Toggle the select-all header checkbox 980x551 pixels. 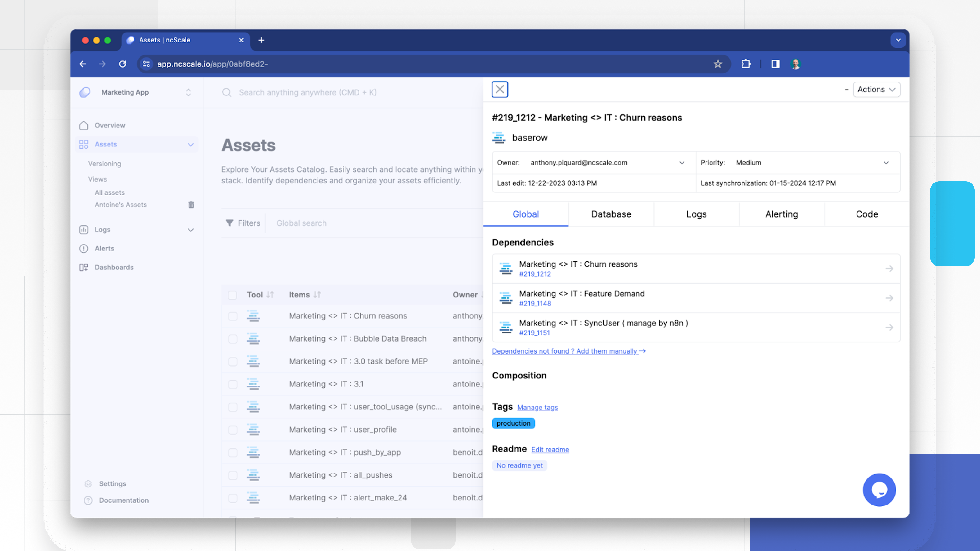click(x=232, y=295)
